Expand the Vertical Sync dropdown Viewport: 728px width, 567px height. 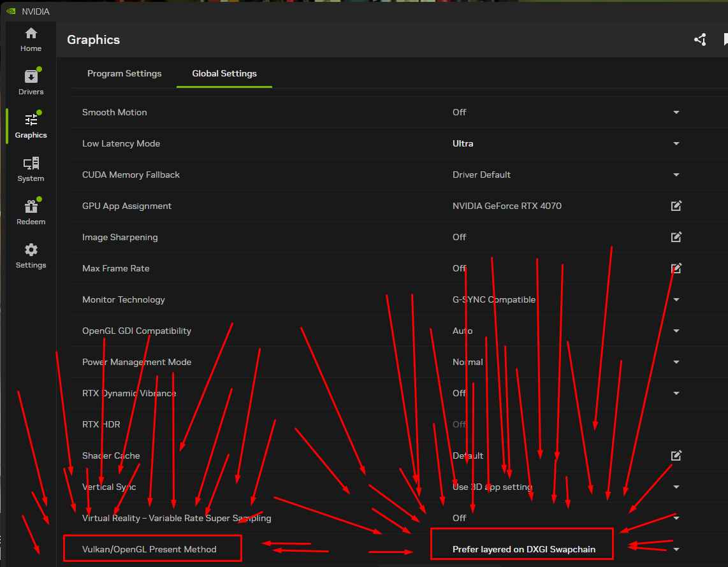tap(676, 487)
